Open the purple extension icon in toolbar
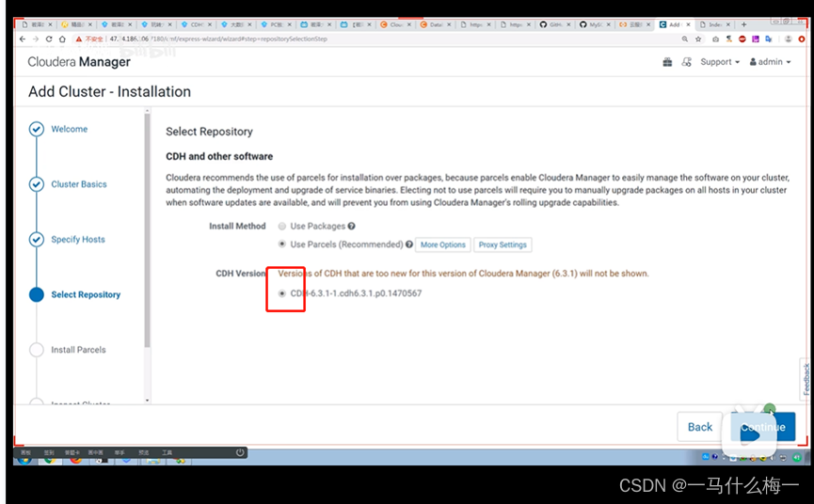 (x=756, y=39)
